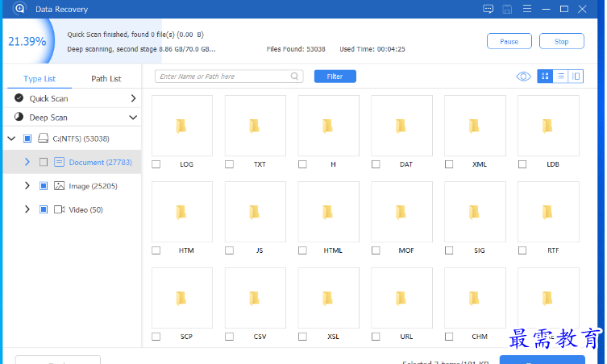The width and height of the screenshot is (607, 364).
Task: Toggle the Image category checkbox
Action: coord(44,186)
